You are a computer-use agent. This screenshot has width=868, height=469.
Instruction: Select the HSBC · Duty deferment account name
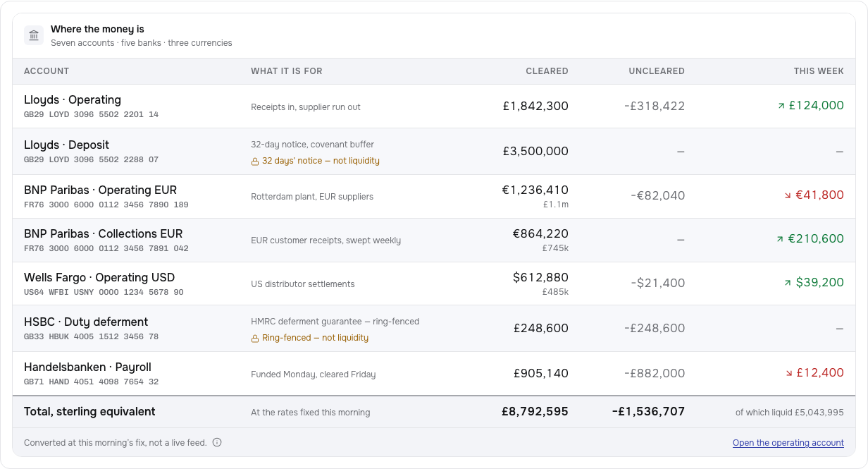point(86,322)
